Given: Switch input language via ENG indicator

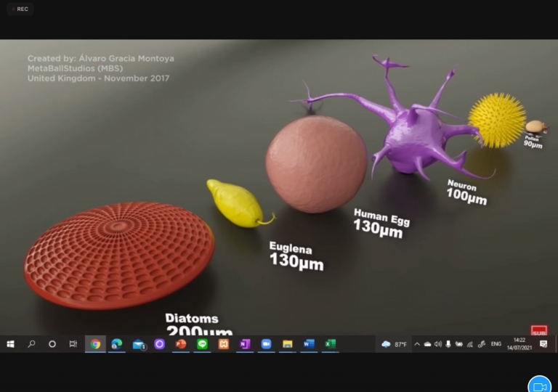Looking at the screenshot, I should (496, 344).
